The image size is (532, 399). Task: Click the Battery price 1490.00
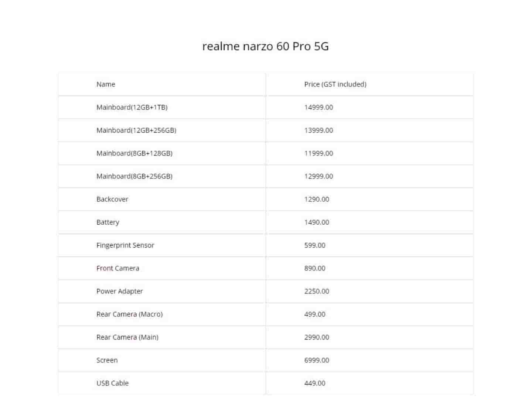pyautogui.click(x=317, y=222)
